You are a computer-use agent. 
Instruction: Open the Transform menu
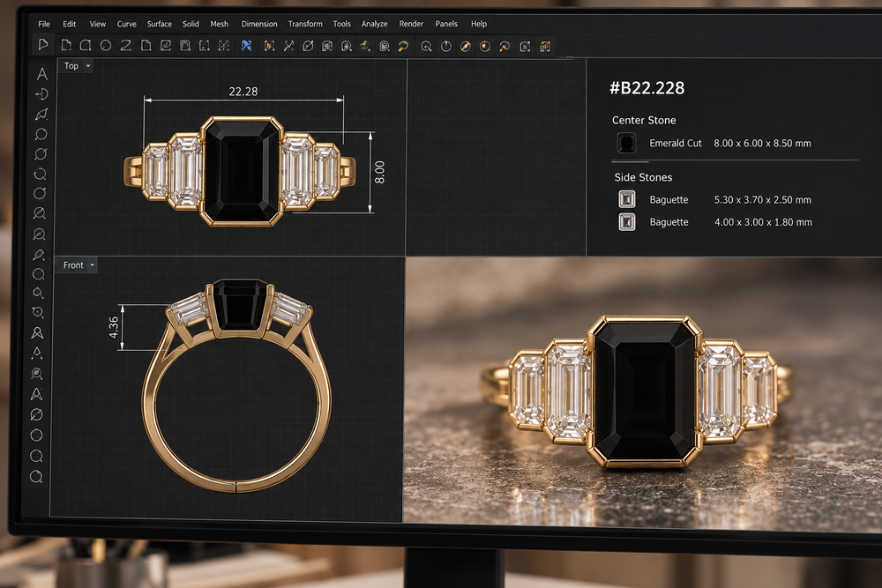pos(305,24)
